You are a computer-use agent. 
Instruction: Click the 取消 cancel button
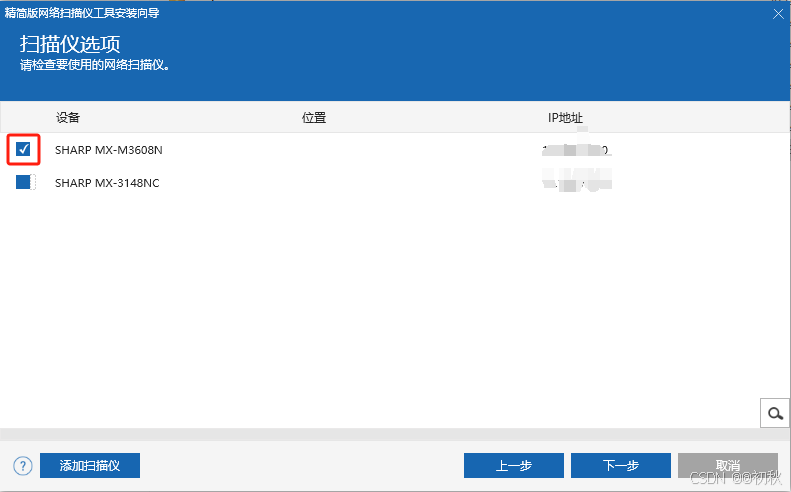(x=727, y=465)
